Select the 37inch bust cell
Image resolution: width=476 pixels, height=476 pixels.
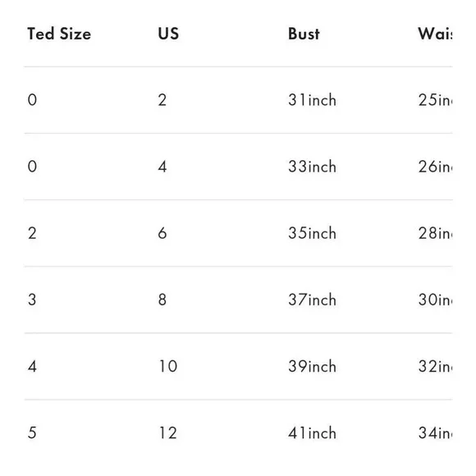313,300
